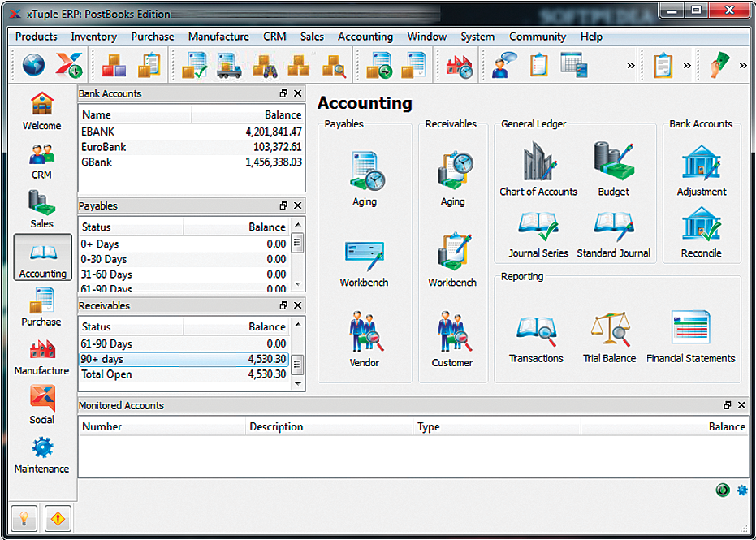
Task: Click the Receivables list scroll up arrow
Action: [x=298, y=323]
